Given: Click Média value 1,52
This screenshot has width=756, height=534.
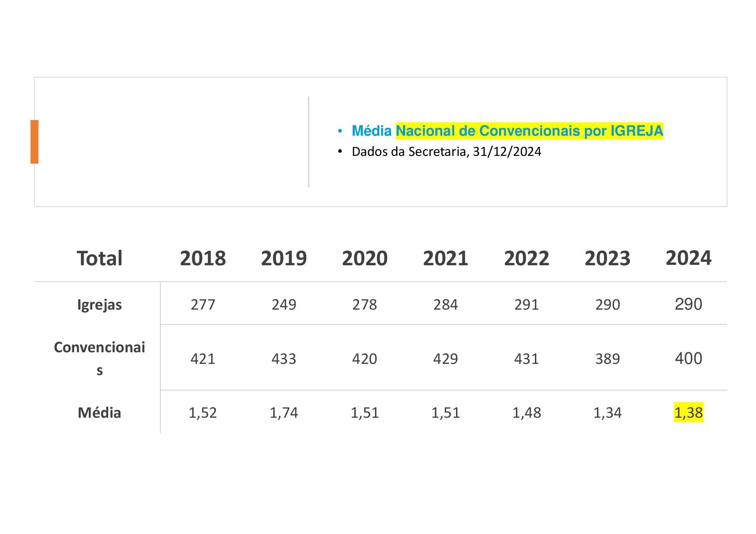Looking at the screenshot, I should (x=203, y=413).
